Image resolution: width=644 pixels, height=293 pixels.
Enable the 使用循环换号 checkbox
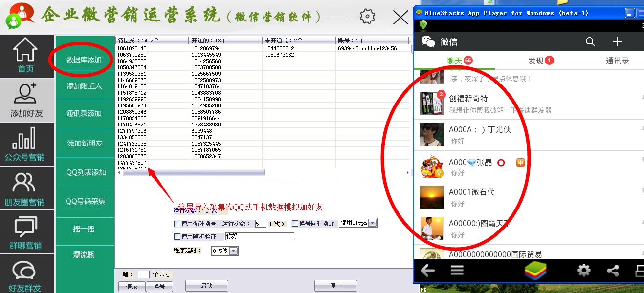coord(177,224)
